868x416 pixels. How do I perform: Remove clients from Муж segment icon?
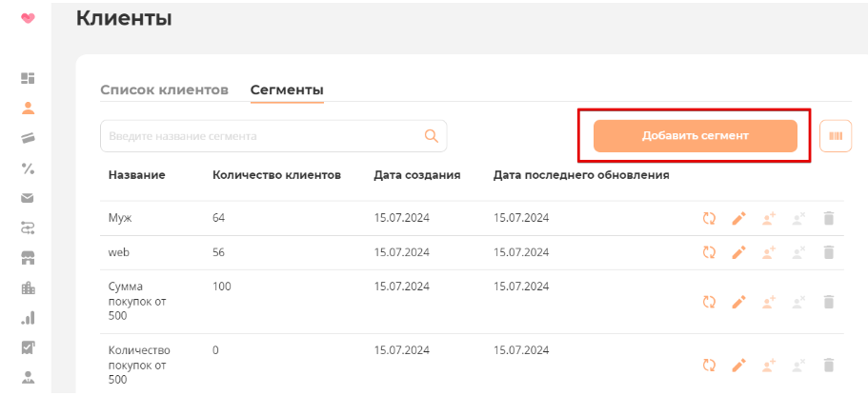coord(798,219)
